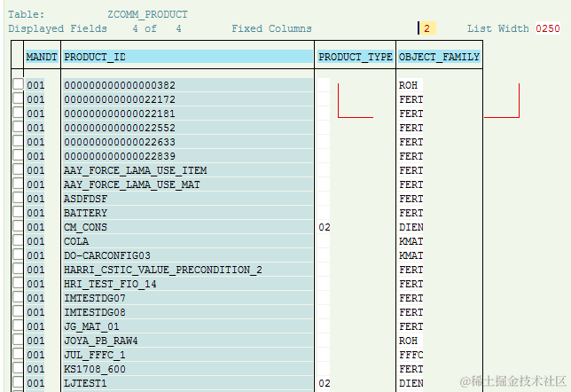Click product type 02 in CM_CONS row
This screenshot has width=571, height=392.
click(325, 227)
